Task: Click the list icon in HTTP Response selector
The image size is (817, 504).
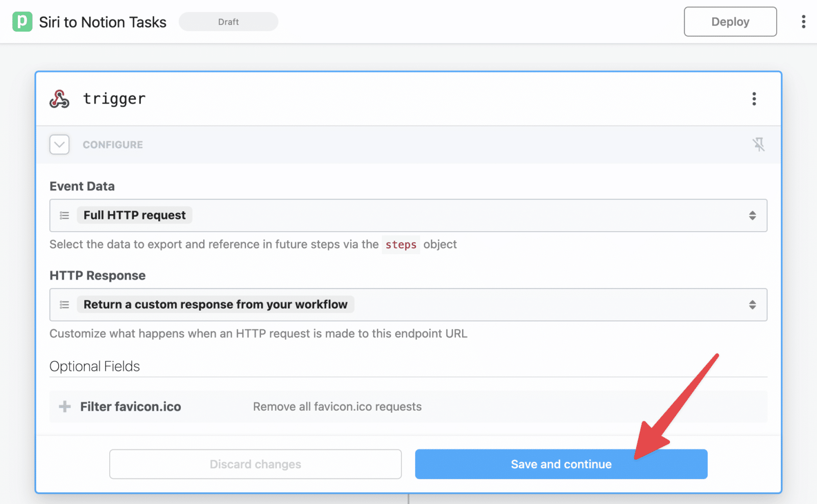Action: point(64,305)
